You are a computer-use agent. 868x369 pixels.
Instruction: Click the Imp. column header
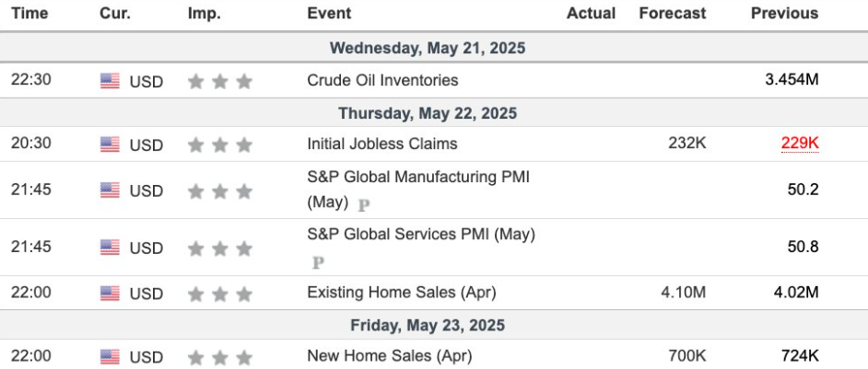click(204, 14)
